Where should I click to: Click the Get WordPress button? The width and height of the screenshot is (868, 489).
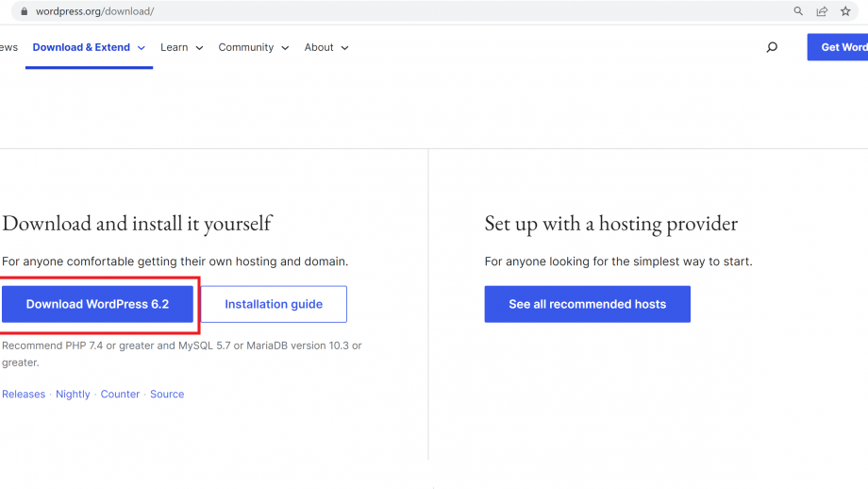tap(838, 47)
